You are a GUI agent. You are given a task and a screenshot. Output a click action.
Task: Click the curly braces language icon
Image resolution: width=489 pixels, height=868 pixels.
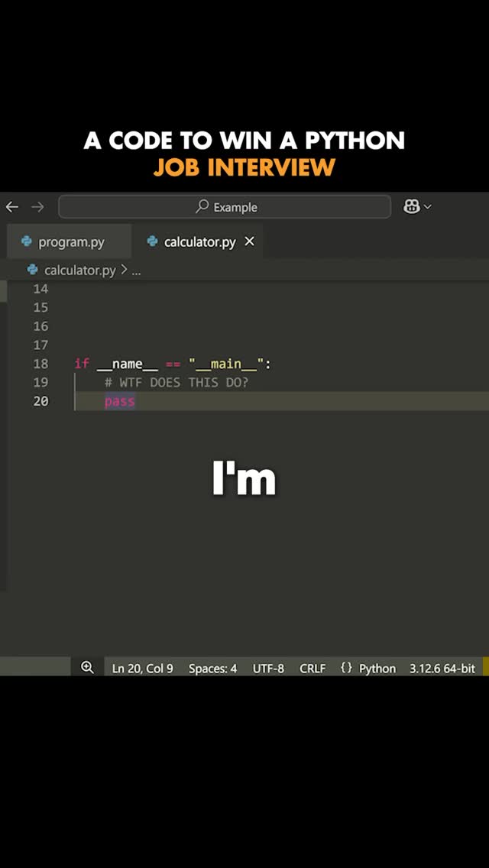[x=346, y=668]
